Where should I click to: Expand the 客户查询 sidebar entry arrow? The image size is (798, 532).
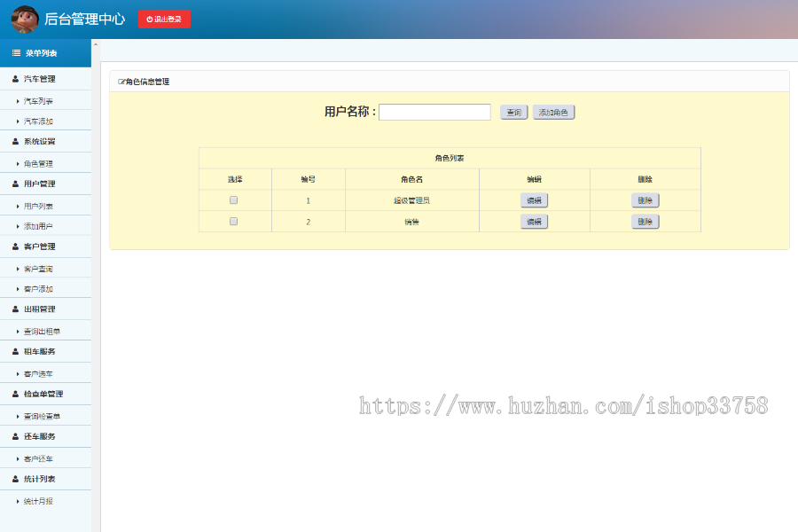(x=18, y=268)
